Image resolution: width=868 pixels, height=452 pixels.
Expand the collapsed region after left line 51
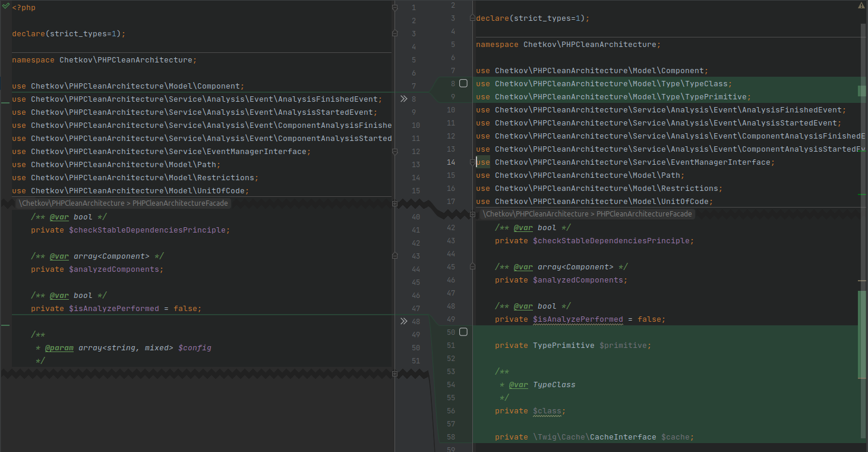tap(394, 373)
